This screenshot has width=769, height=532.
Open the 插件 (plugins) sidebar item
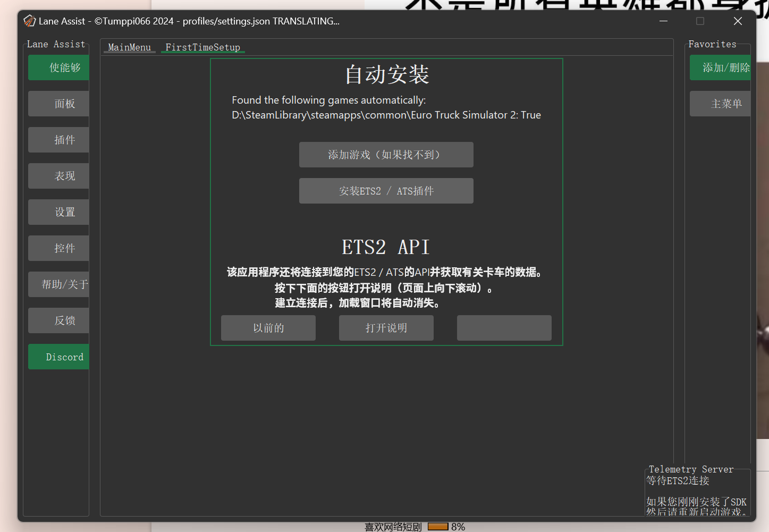(x=58, y=140)
